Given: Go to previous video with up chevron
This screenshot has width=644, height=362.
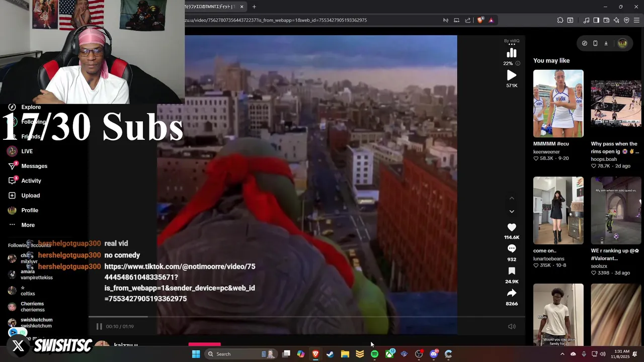Looking at the screenshot, I should [512, 199].
